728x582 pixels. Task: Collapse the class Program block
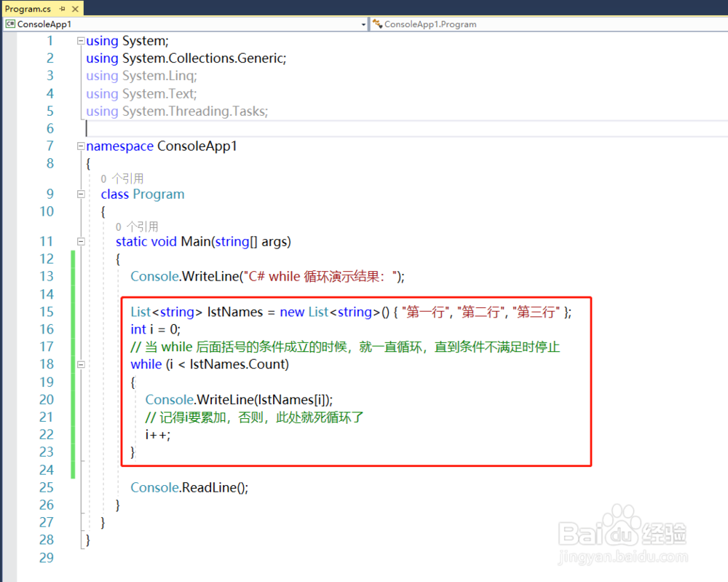point(81,194)
